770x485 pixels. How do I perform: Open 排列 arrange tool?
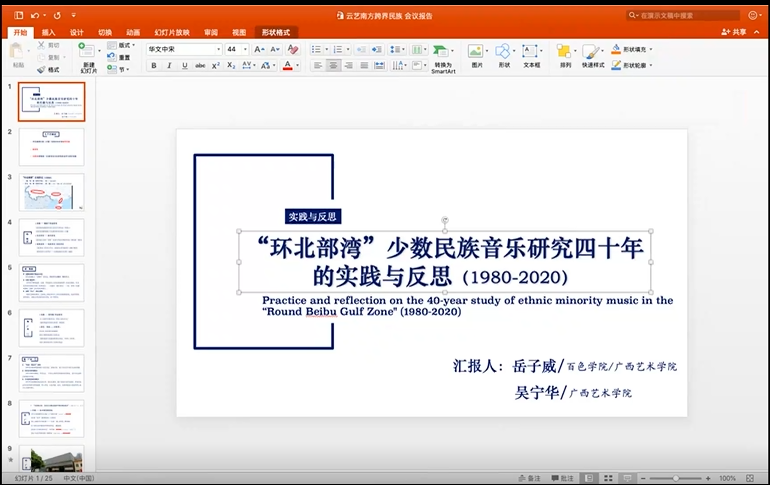566,55
